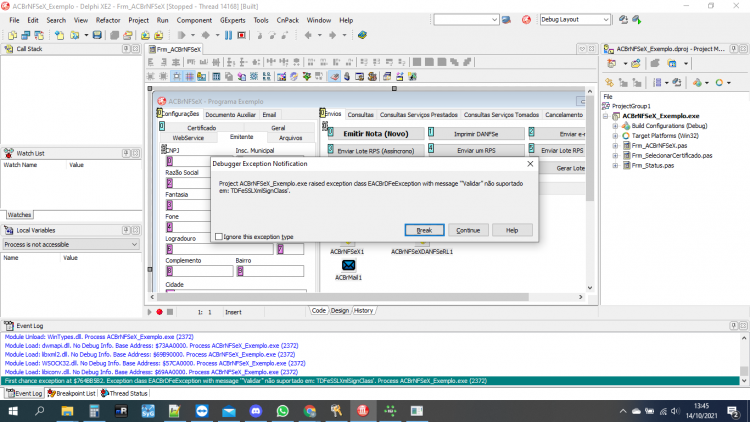Open the Refactor menu
Image resolution: width=750 pixels, height=422 pixels.
108,20
